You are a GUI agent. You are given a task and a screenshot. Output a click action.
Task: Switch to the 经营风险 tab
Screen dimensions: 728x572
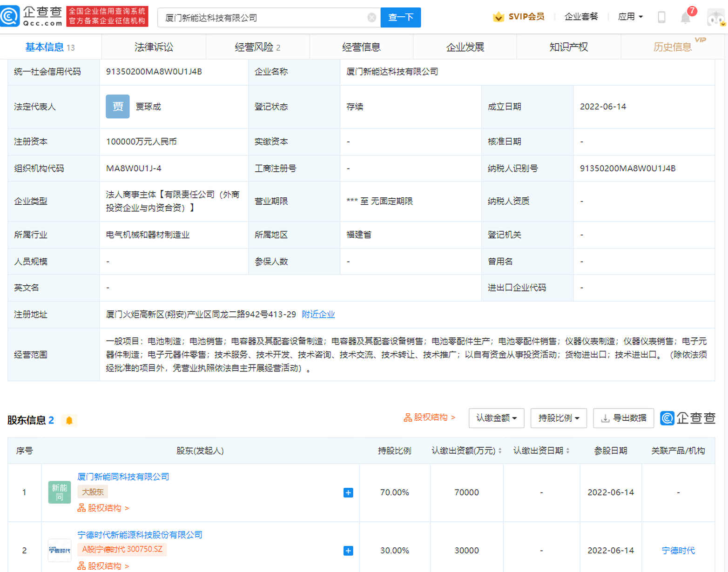coord(257,47)
